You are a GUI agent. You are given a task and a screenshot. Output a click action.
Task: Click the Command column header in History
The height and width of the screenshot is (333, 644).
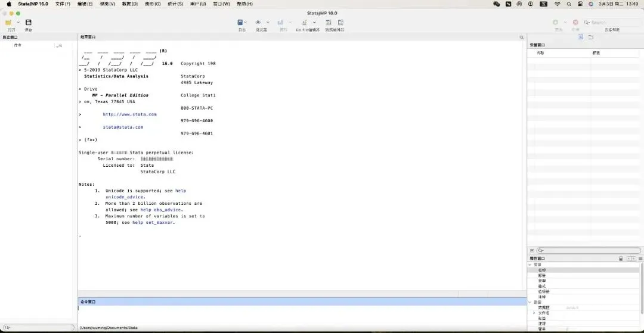click(x=18, y=45)
